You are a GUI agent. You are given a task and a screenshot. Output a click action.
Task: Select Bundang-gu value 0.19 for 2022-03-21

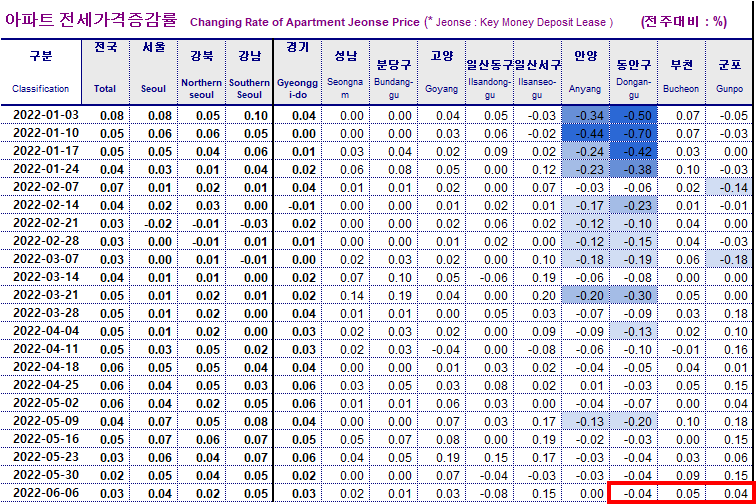(x=400, y=296)
